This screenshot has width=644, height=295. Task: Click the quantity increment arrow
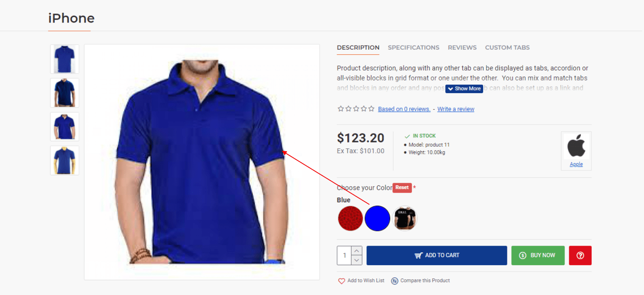(357, 251)
